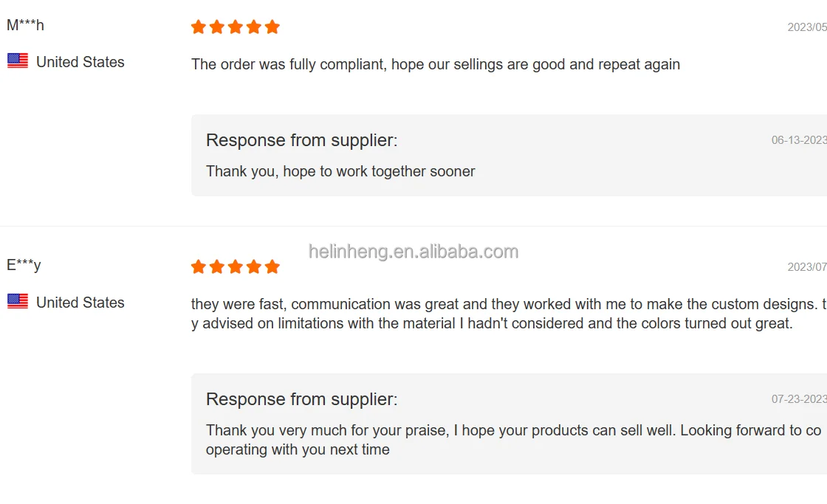Click supplier reply "Thank you, hope to work together sooner"

click(340, 171)
